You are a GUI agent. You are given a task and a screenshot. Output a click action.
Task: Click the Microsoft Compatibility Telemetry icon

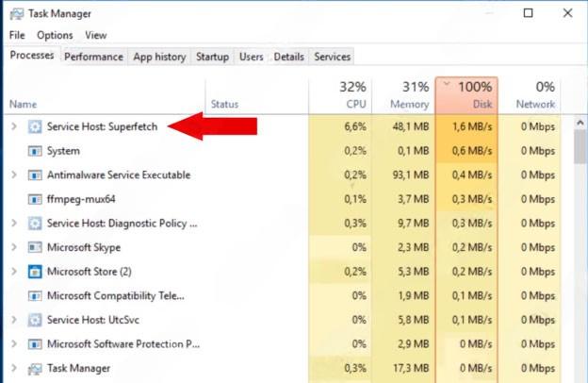click(35, 296)
